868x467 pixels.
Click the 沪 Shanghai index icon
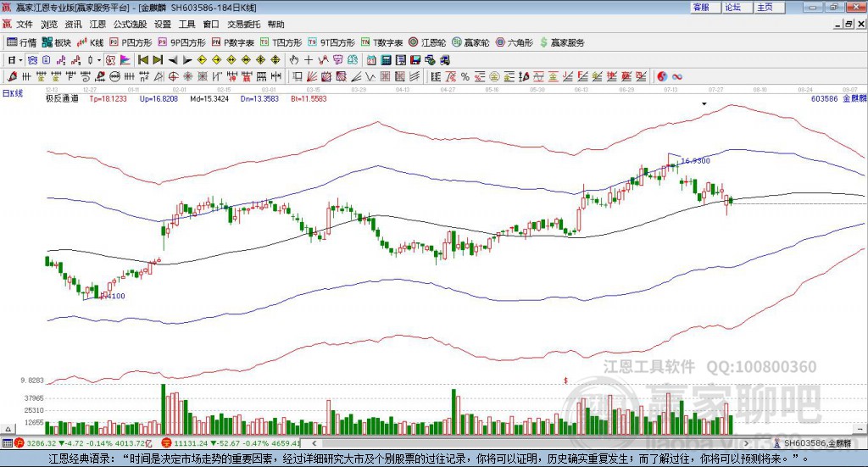[x=19, y=443]
